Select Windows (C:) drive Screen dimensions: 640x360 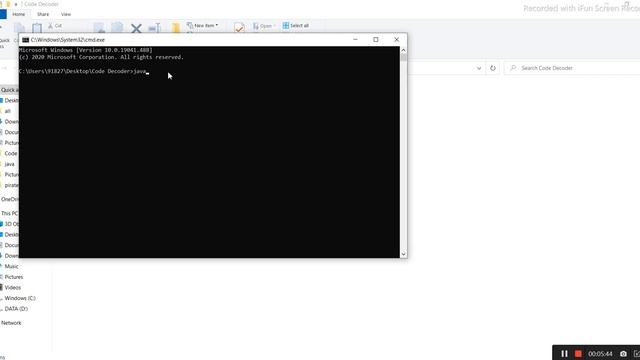20,298
